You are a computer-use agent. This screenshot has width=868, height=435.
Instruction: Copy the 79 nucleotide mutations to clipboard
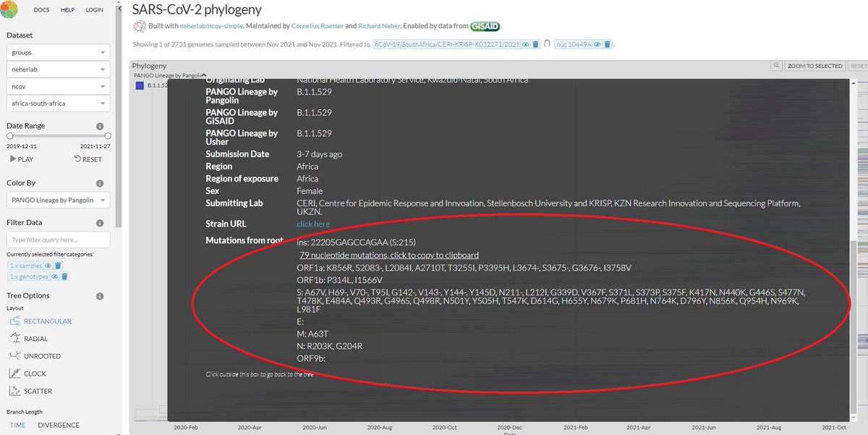coord(389,255)
